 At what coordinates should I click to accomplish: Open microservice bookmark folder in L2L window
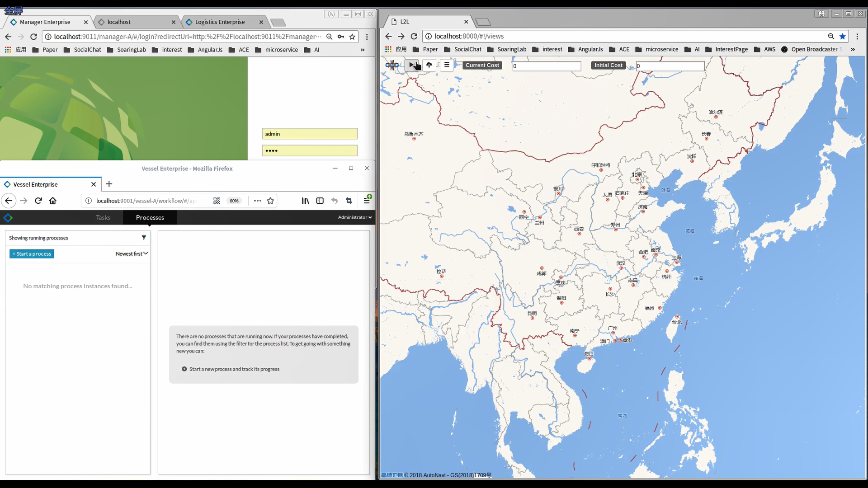pos(656,49)
